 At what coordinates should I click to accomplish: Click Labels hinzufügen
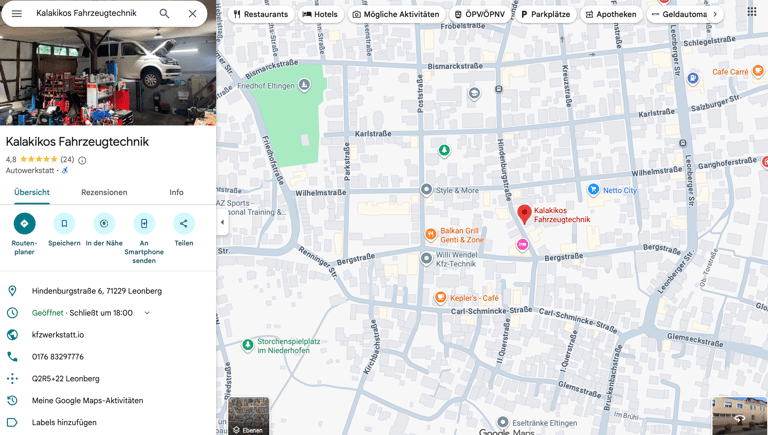click(64, 422)
